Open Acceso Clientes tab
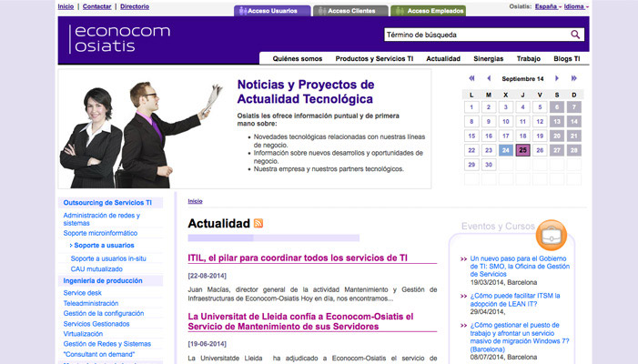This screenshot has width=638, height=364. 350,11
